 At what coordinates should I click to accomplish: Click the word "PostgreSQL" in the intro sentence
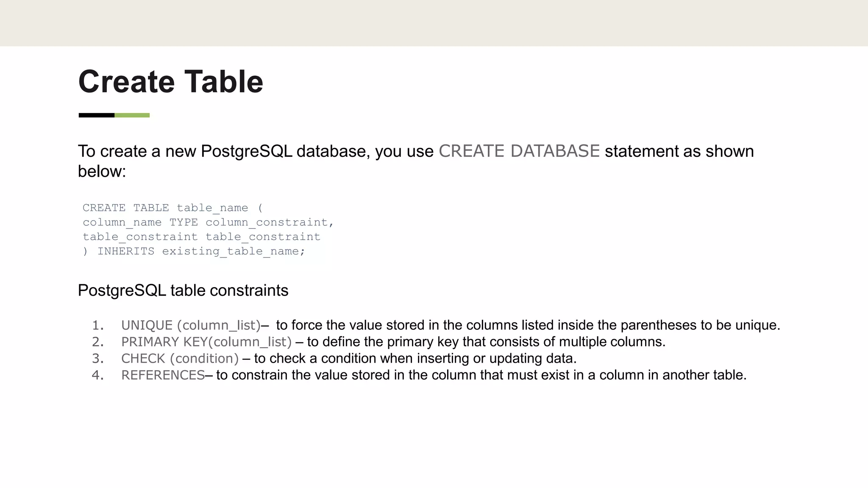pos(246,151)
